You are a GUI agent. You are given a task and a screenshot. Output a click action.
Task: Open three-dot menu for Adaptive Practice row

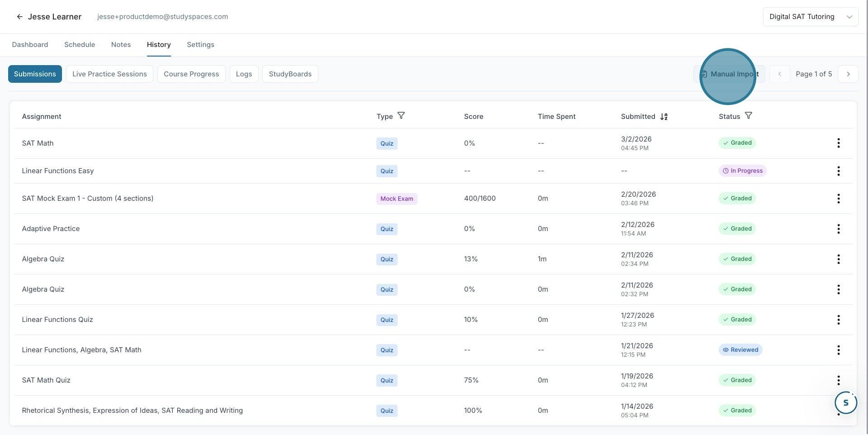tap(838, 229)
